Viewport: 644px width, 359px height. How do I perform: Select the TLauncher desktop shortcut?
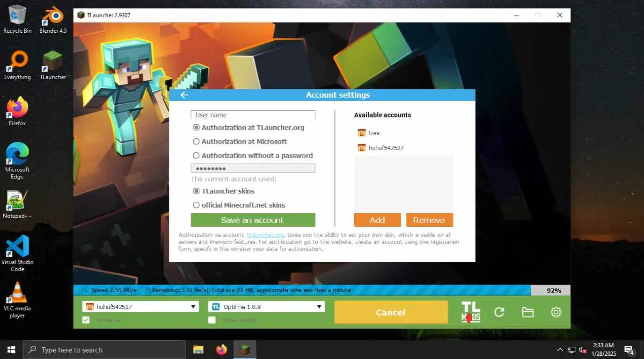click(53, 65)
